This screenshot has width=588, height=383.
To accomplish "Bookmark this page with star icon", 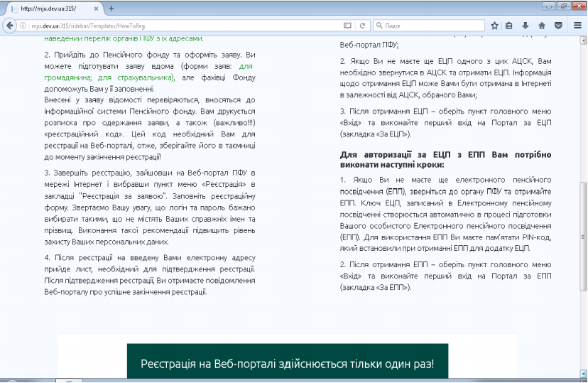I will (x=495, y=26).
